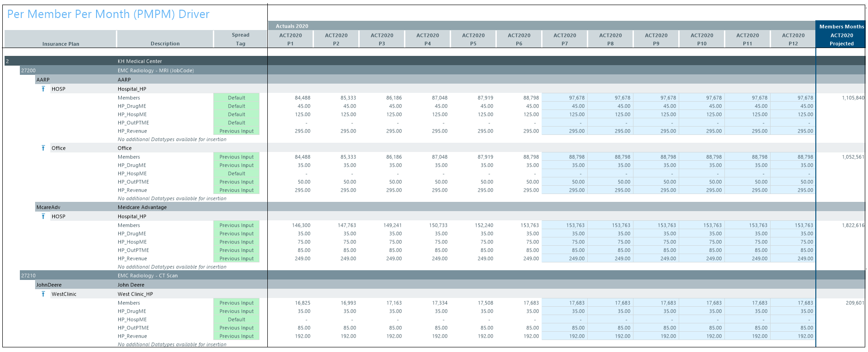Click the Actuals 2020 group header
Screen dimensions: 868x352
[542, 26]
